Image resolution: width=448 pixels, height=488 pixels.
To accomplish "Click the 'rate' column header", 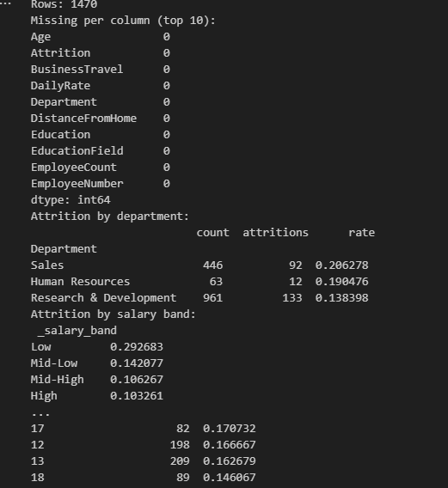I will 361,233.
